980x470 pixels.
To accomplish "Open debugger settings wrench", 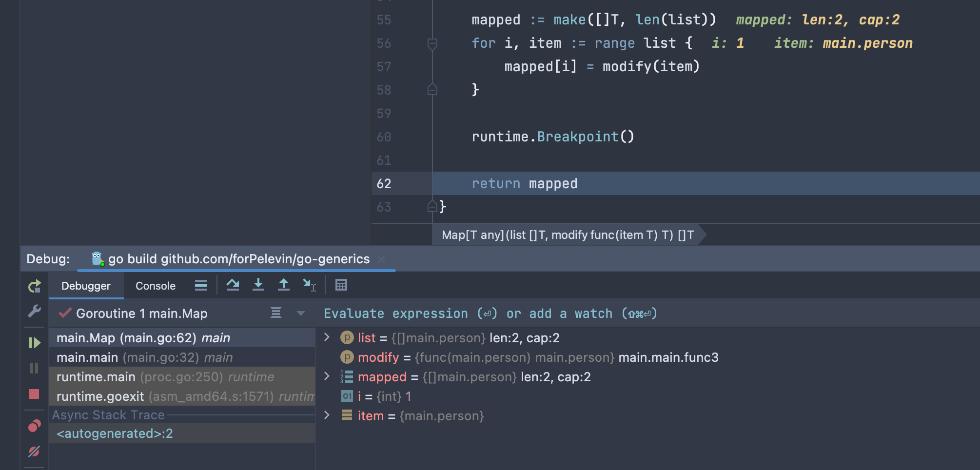I will point(34,311).
